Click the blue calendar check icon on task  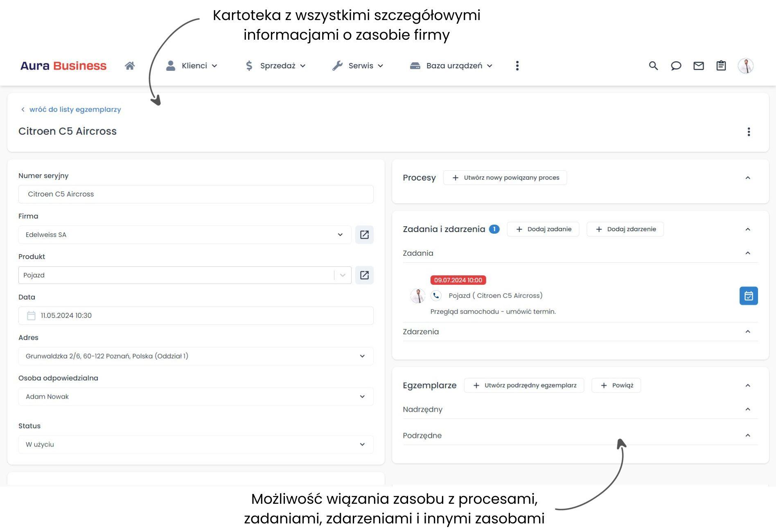pos(748,296)
